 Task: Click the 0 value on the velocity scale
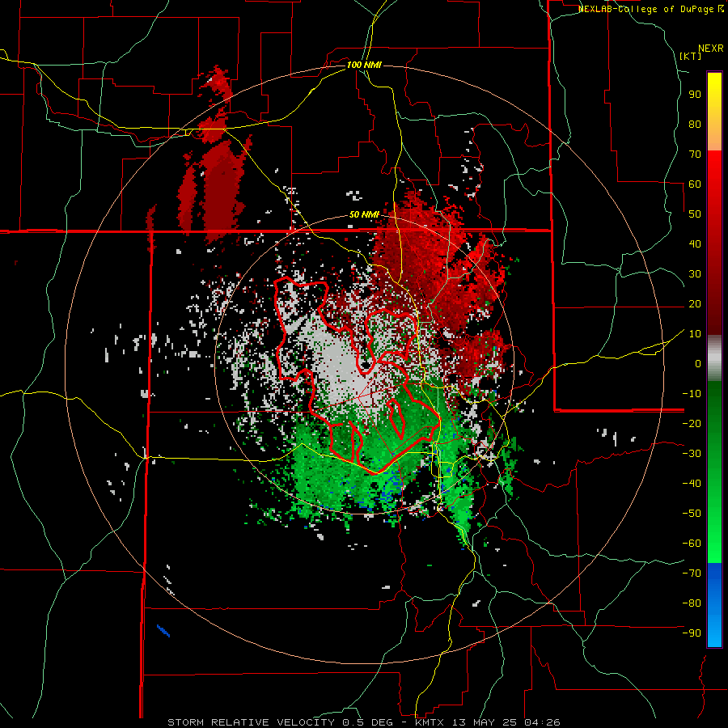pos(698,363)
